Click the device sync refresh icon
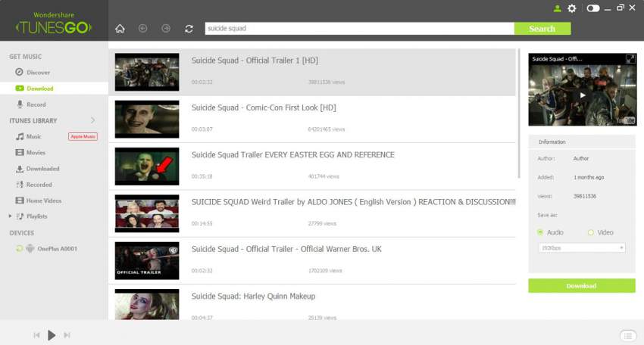Image resolution: width=644 pixels, height=345 pixels. (19, 249)
